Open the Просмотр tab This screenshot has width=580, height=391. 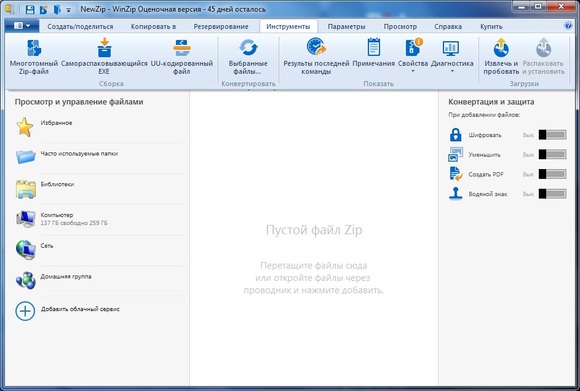[x=400, y=27]
